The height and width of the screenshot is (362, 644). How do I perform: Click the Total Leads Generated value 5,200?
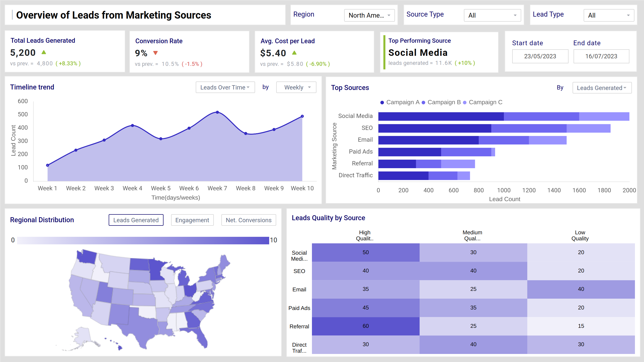[23, 53]
